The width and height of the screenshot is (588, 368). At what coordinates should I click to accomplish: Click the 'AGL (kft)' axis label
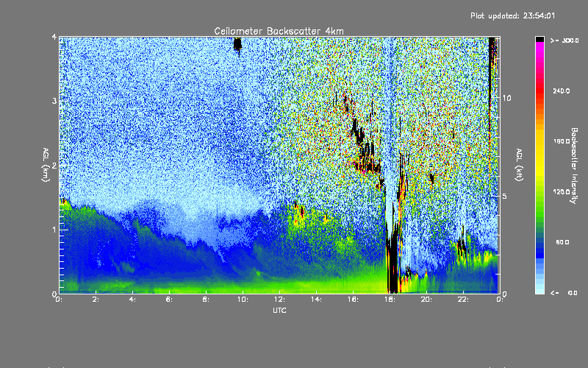519,165
